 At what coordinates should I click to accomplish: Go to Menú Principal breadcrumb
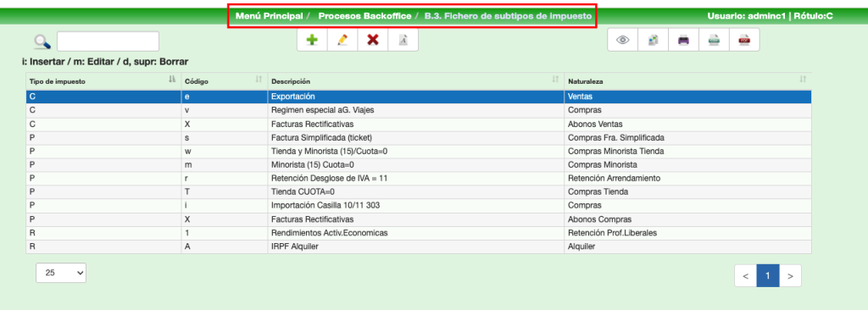tap(269, 16)
